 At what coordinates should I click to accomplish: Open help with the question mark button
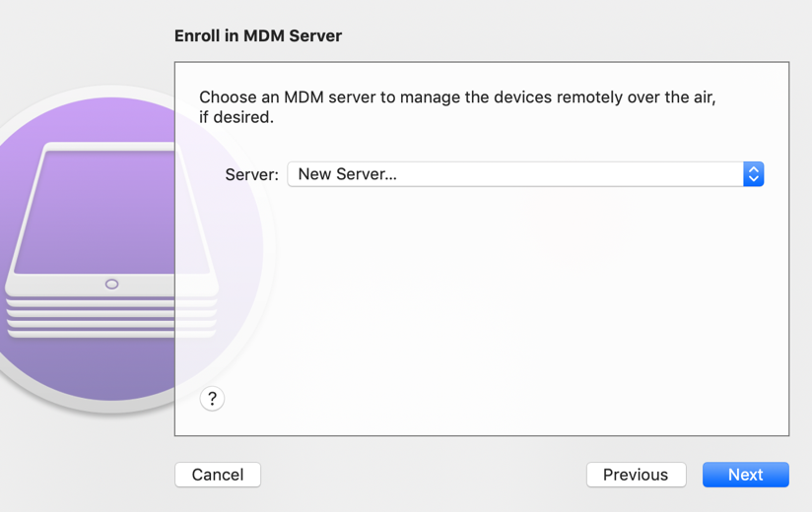coord(212,399)
